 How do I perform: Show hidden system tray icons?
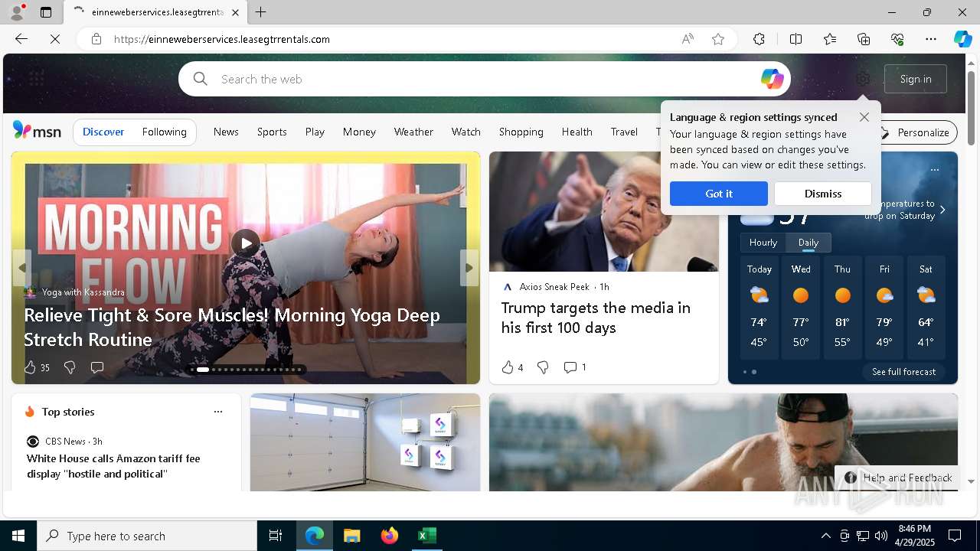(x=825, y=536)
